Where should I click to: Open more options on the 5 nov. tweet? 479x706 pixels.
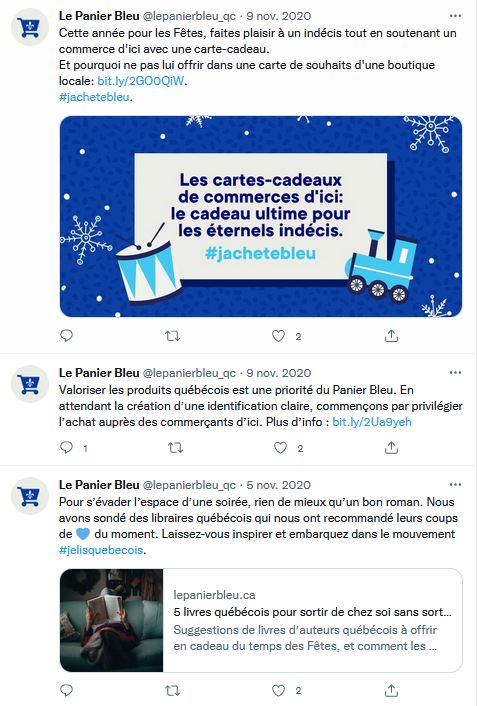coord(456,485)
